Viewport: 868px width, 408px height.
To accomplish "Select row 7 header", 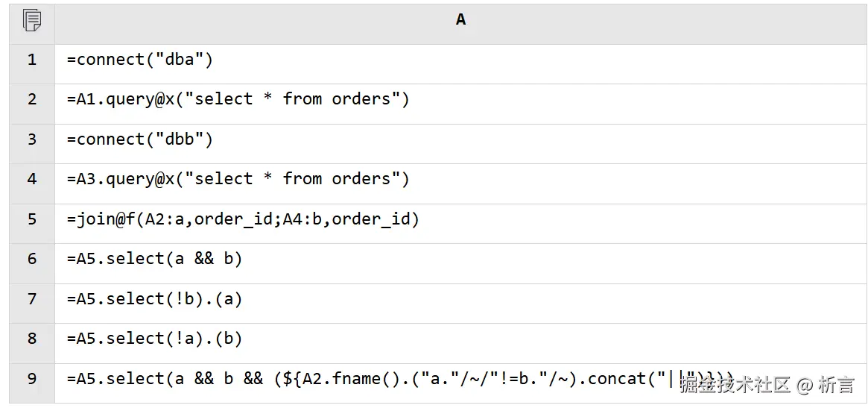I will point(32,299).
